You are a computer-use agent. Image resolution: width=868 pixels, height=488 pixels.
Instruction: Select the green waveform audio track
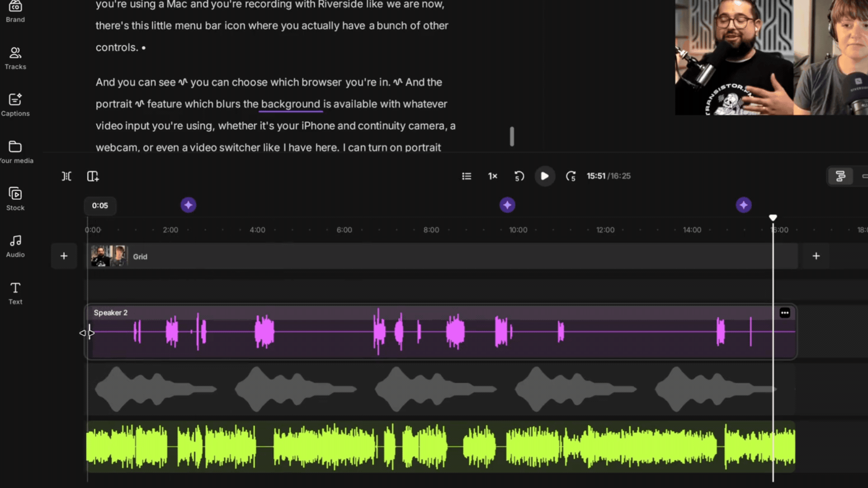[441, 447]
